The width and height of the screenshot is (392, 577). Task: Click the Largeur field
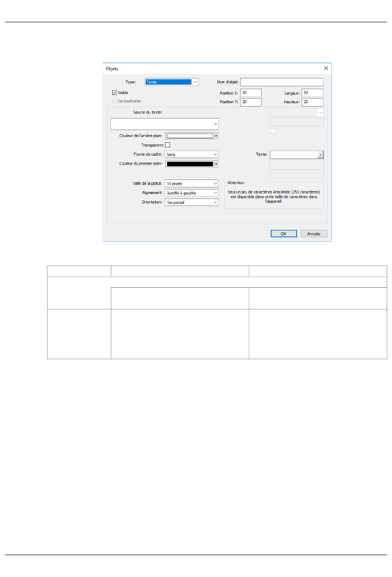tap(312, 93)
